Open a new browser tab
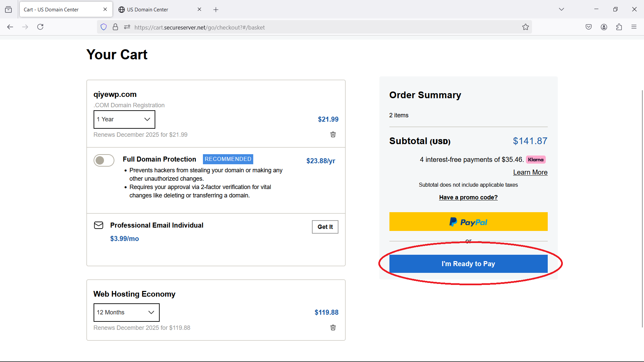The height and width of the screenshot is (362, 644). 216,10
